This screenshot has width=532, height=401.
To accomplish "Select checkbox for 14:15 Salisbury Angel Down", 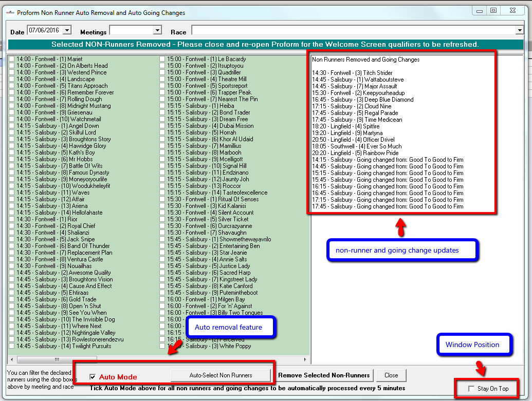I will coord(11,126).
